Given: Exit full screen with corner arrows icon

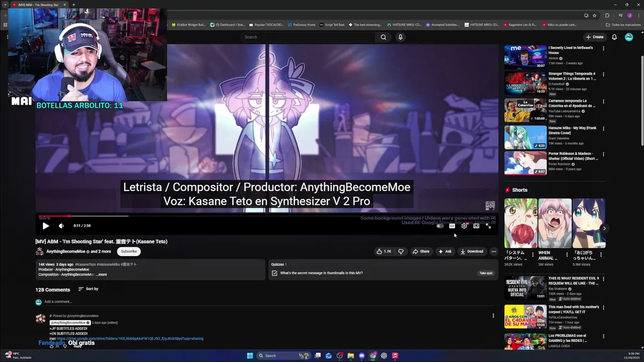Looking at the screenshot, I should (488, 226).
